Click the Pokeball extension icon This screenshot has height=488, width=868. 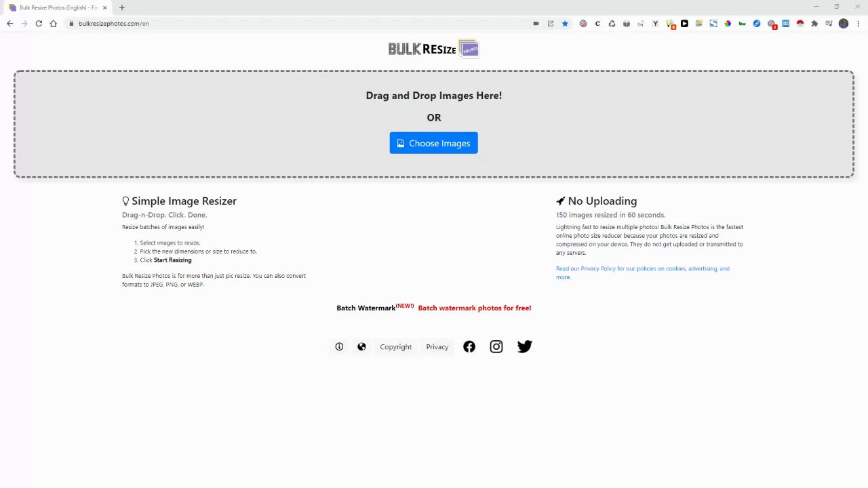pos(800,23)
